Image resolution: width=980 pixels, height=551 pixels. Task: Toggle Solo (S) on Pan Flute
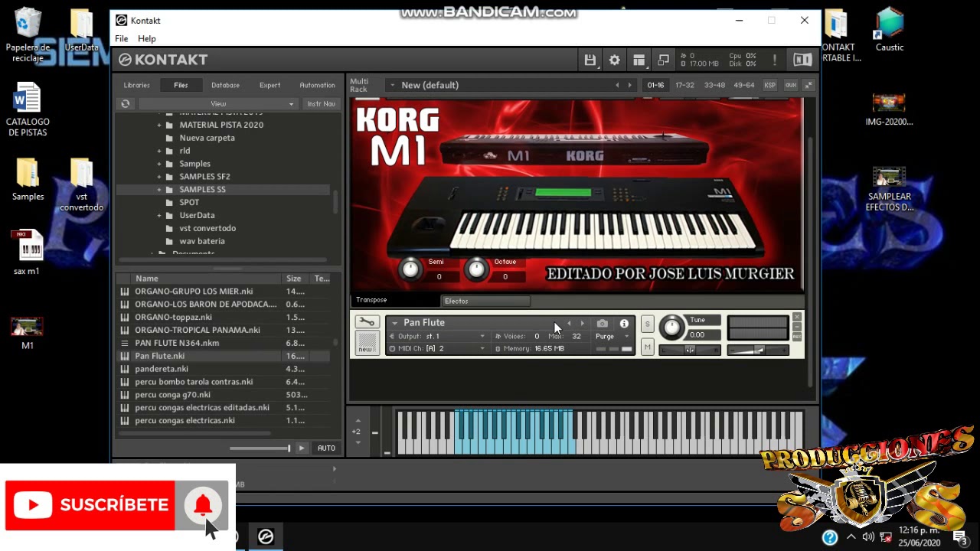point(647,324)
